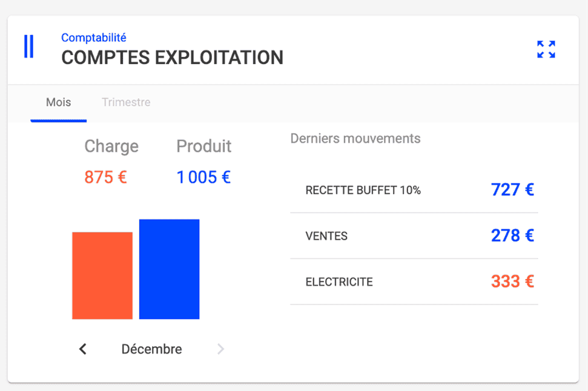Click the 727 € amount

[512, 190]
